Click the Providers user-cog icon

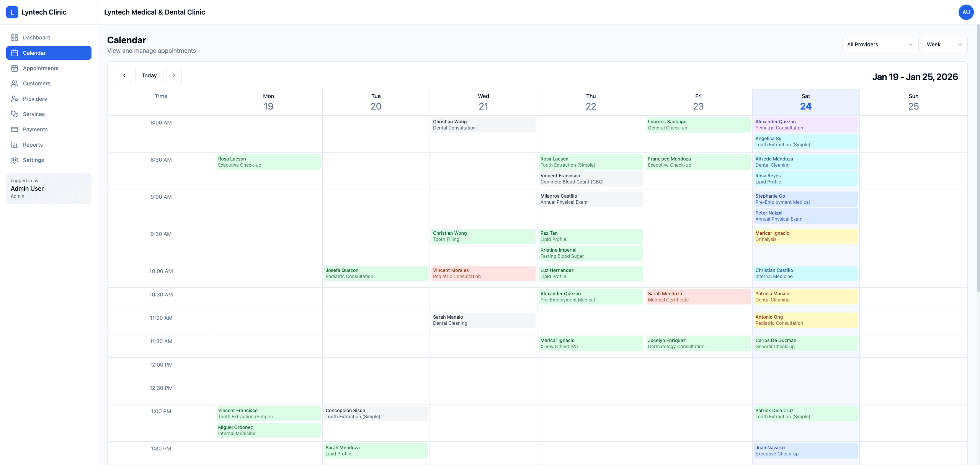[x=15, y=99]
